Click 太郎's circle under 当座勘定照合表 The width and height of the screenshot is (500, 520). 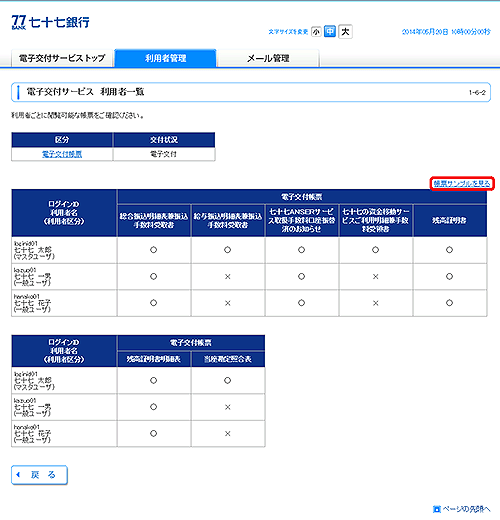[227, 380]
